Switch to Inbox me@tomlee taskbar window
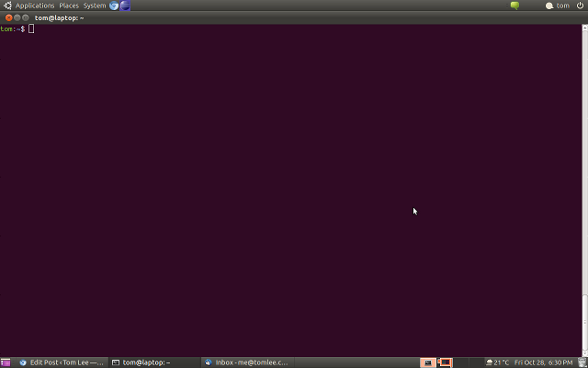This screenshot has width=588, height=368. click(247, 362)
